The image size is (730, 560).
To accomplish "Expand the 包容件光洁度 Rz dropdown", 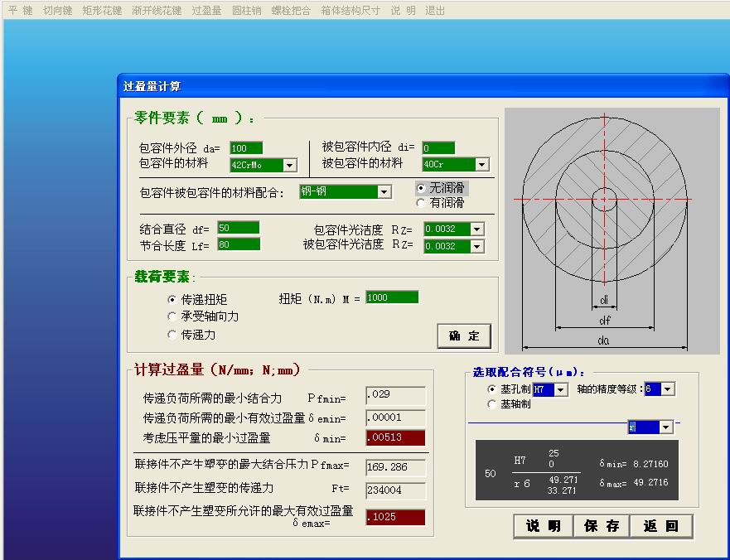I will pos(476,229).
